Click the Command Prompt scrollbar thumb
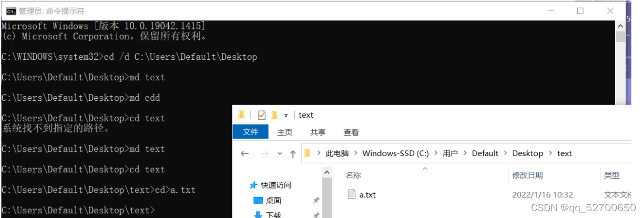644x218 pixels. [620, 36]
